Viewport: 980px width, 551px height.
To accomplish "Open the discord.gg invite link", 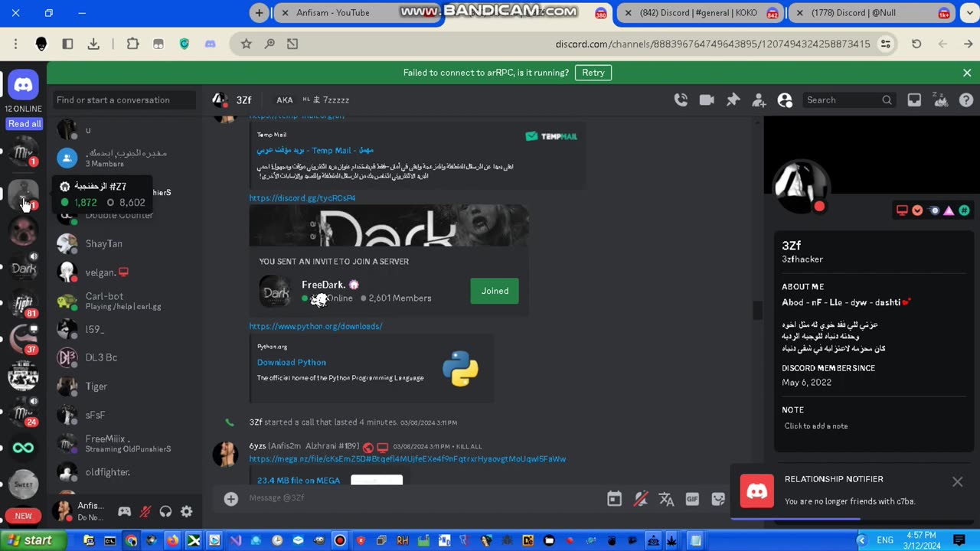I will (302, 197).
